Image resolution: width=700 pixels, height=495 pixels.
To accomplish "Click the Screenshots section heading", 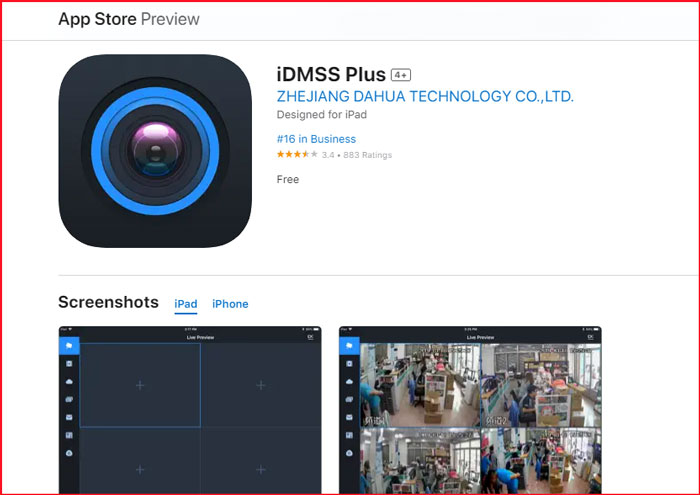I will tap(108, 302).
